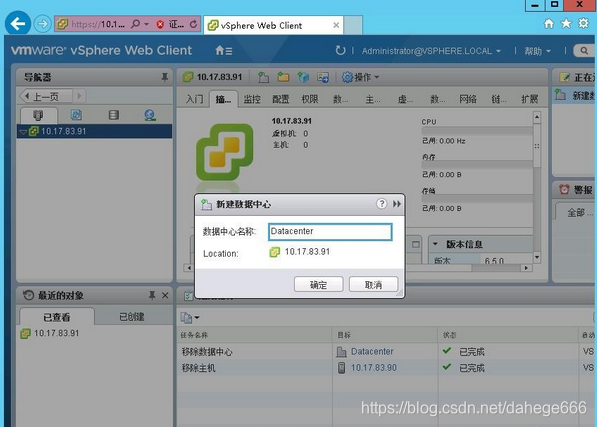This screenshot has width=597, height=427.
Task: Click the red certificate error icon
Action: point(160,24)
